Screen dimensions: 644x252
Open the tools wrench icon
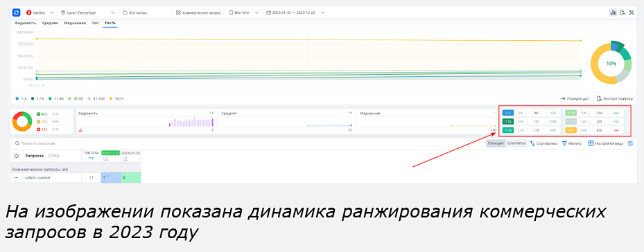pos(632,12)
